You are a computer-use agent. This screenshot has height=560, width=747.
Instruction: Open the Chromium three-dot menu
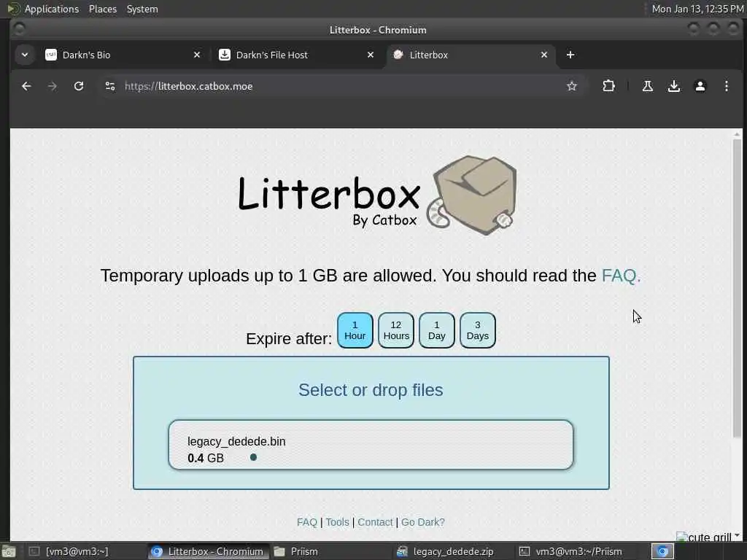(726, 86)
